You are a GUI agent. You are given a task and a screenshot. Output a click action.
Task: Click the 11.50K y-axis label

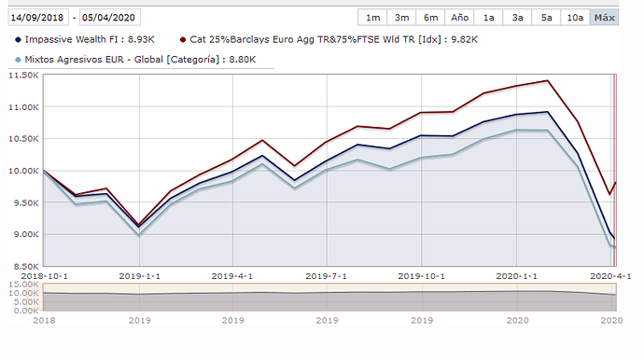(23, 76)
